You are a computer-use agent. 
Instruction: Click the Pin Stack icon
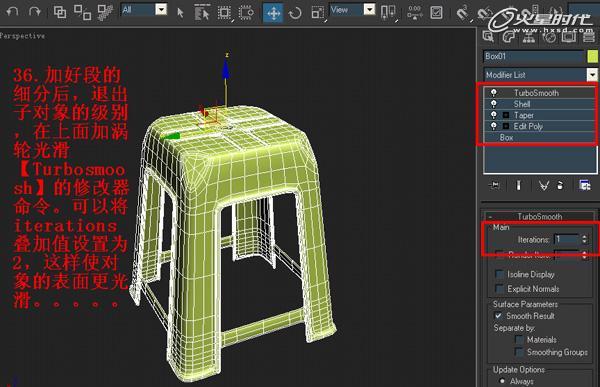pos(494,185)
